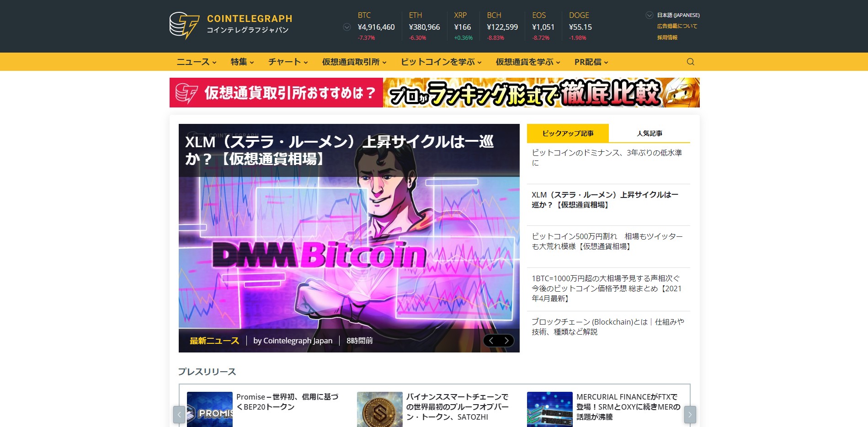The height and width of the screenshot is (427, 868).
Task: Open sidebar article XLM（ステラ・ルーメン）上昇サイクル
Action: (x=605, y=200)
